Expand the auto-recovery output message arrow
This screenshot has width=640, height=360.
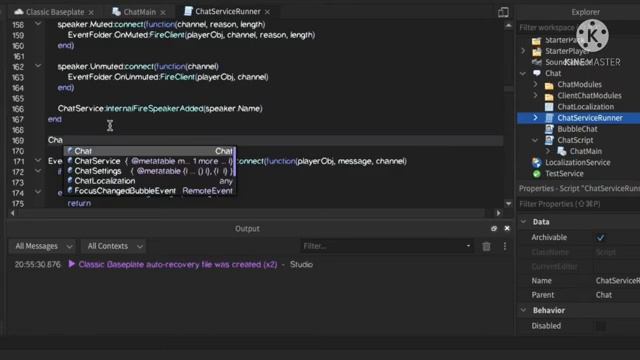(x=72, y=264)
